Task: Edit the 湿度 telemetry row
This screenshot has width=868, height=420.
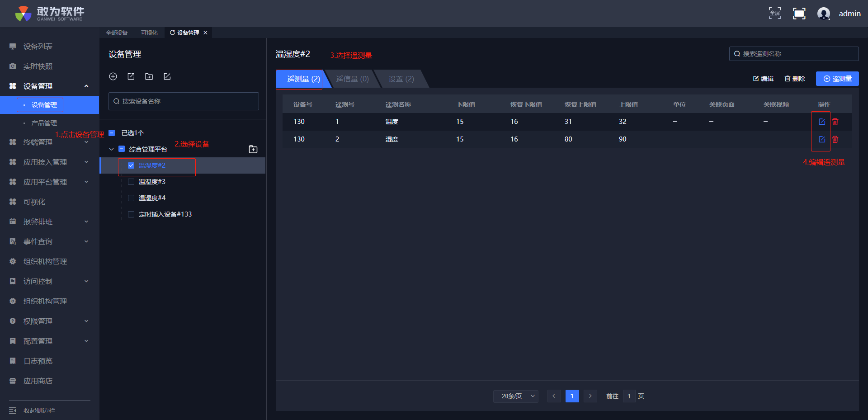Action: point(822,139)
